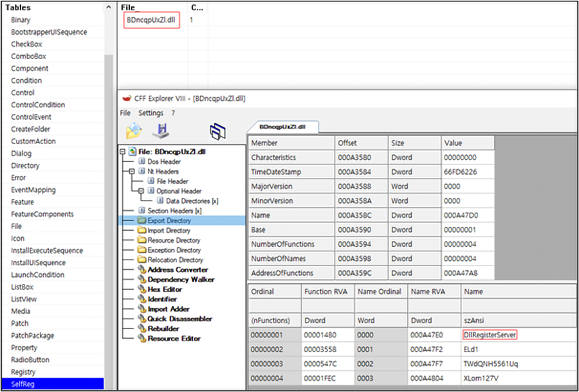Image resolution: width=579 pixels, height=392 pixels.
Task: Open the File menu in CFF Explorer
Action: coord(125,113)
